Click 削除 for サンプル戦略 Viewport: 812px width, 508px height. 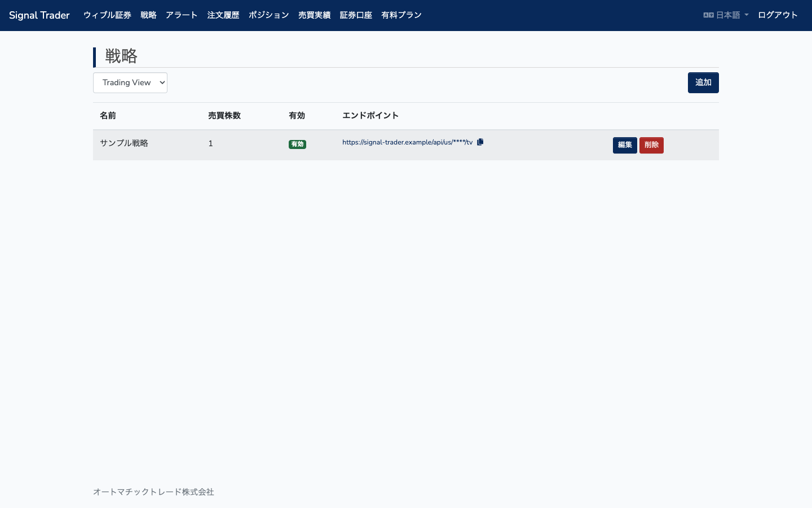click(651, 145)
